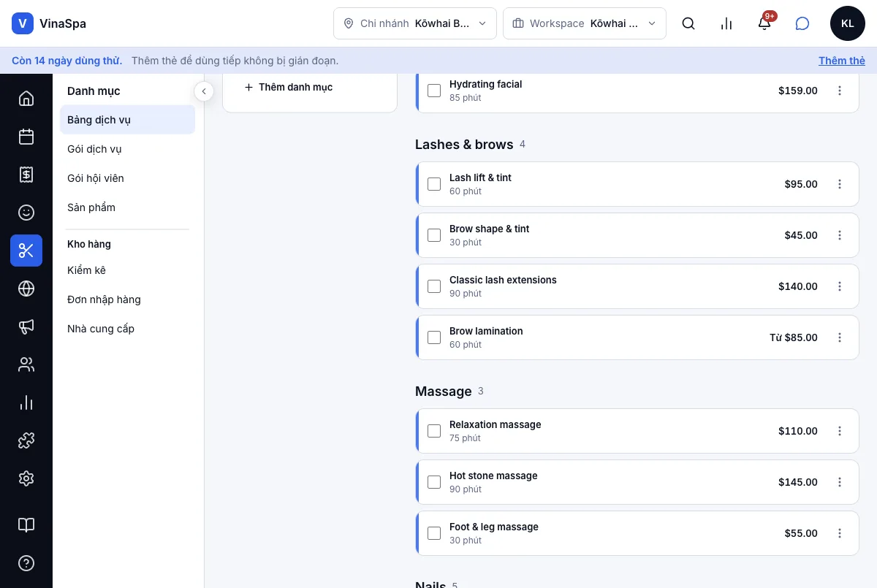Open the puzzle piece add-ons icon
Screen dimensions: 877x588
26,440
